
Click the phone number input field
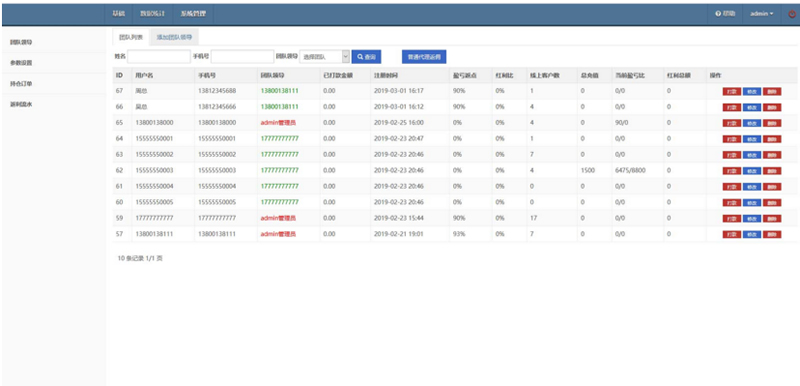[x=242, y=57]
